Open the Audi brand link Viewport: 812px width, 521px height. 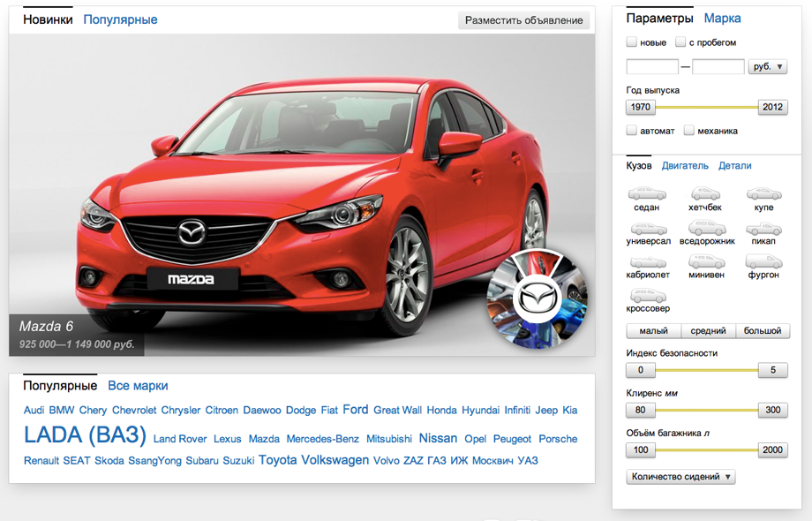(x=34, y=410)
